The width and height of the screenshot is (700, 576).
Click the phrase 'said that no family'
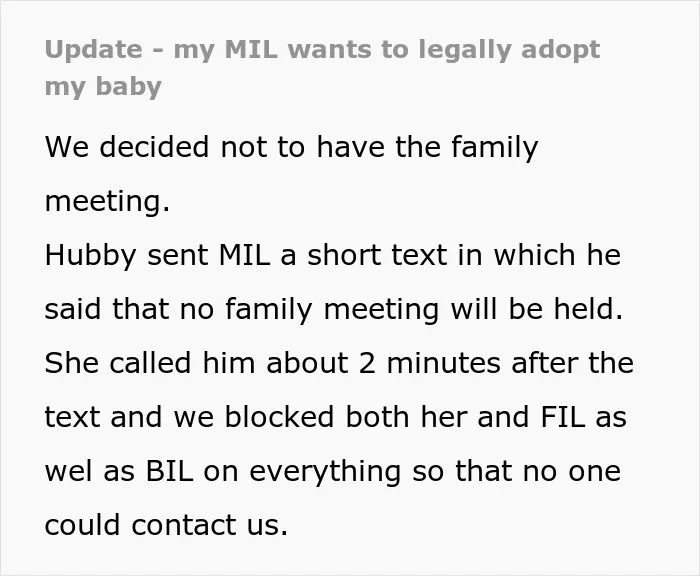tap(178, 309)
